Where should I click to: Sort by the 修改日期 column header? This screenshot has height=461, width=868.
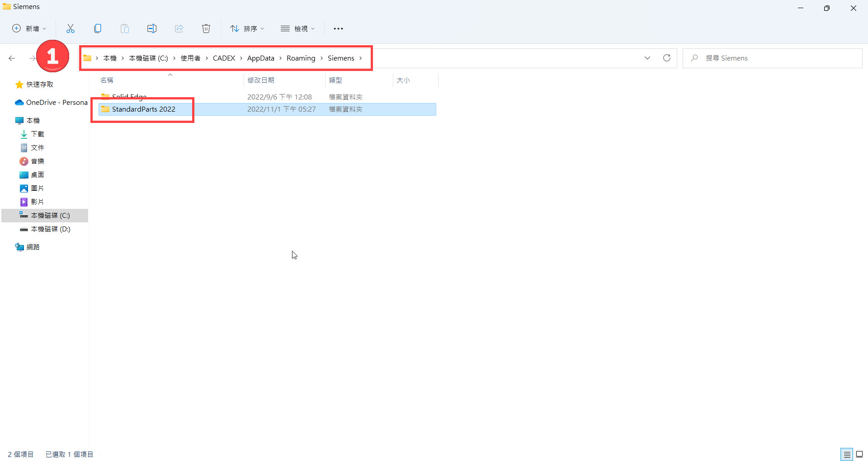(261, 80)
